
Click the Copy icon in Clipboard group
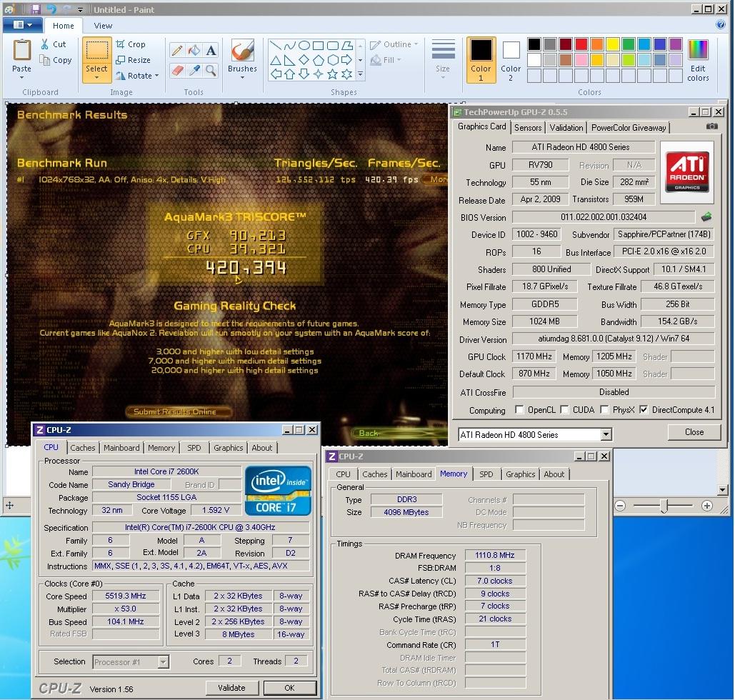[45, 60]
